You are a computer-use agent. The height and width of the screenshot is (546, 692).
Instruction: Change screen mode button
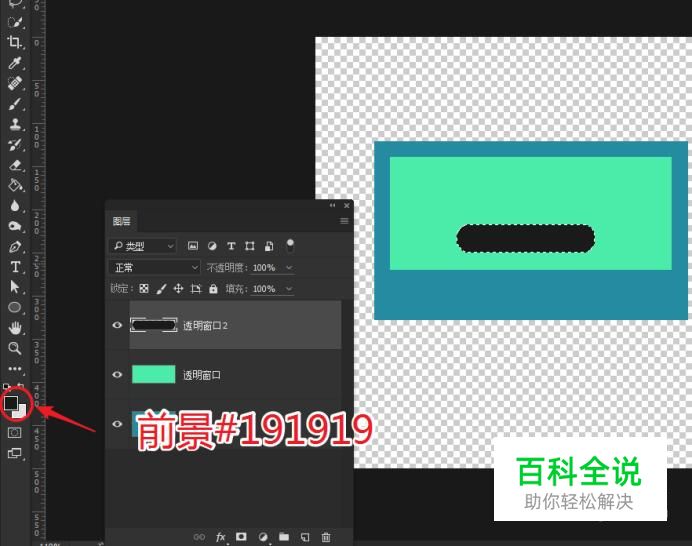point(15,453)
